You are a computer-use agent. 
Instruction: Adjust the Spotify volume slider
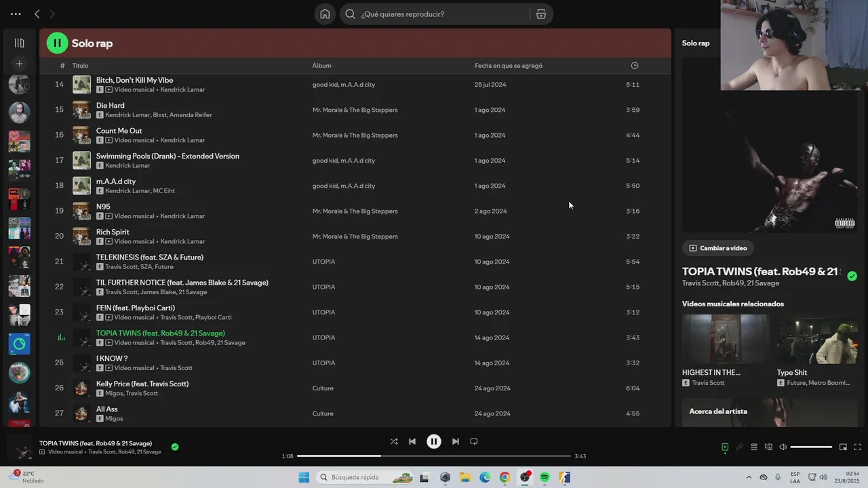[x=811, y=447]
